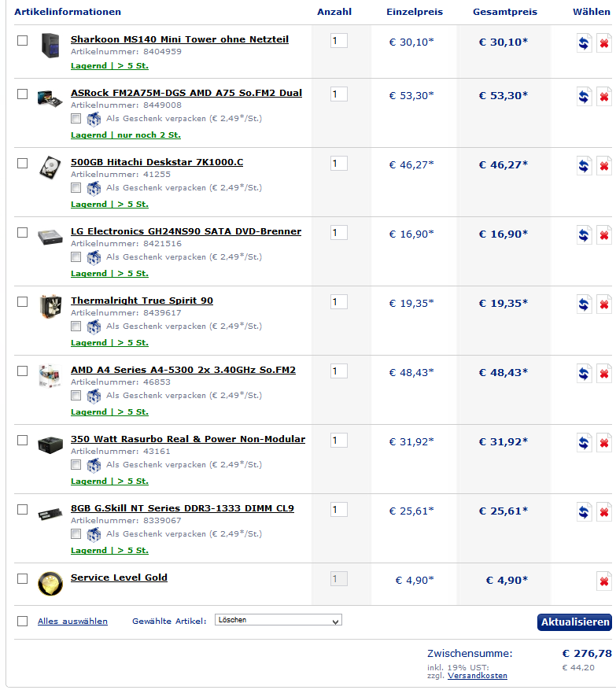The image size is (616, 690).
Task: Delete Service Level Gold with red X
Action: [x=604, y=581]
